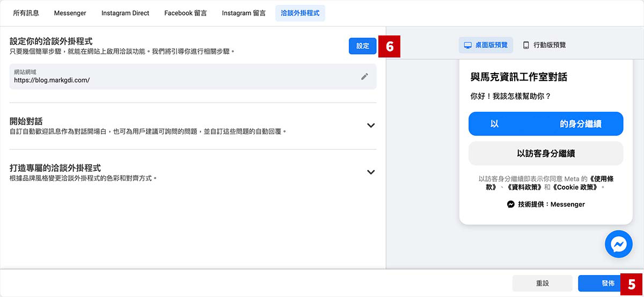Image resolution: width=644 pixels, height=297 pixels.
Task: Edit the website domain pencil icon
Action: pos(365,76)
